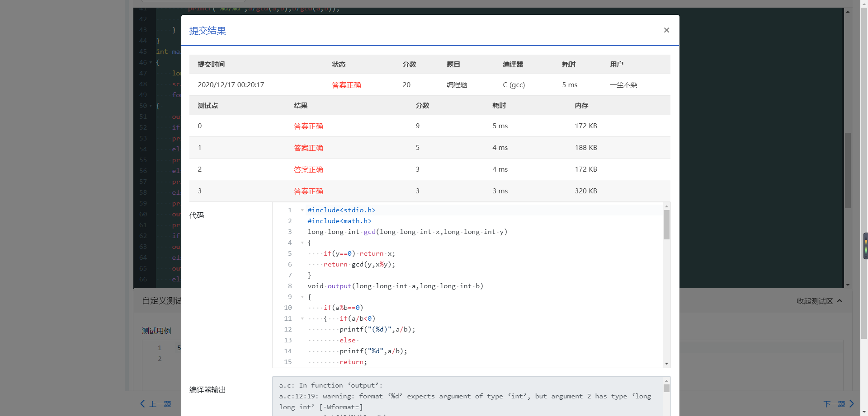Click the 自定义测试 section heading
Screen dimensions: 868x416
pyautogui.click(x=161, y=301)
